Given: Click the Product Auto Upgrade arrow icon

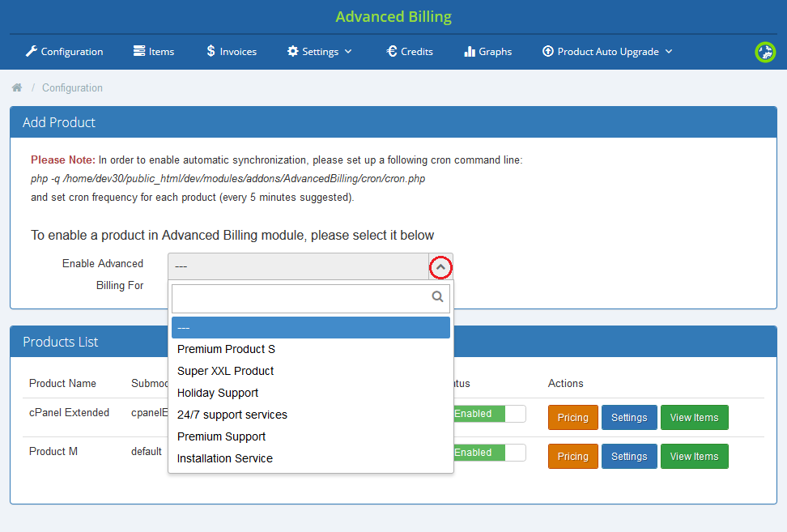Looking at the screenshot, I should tap(547, 51).
